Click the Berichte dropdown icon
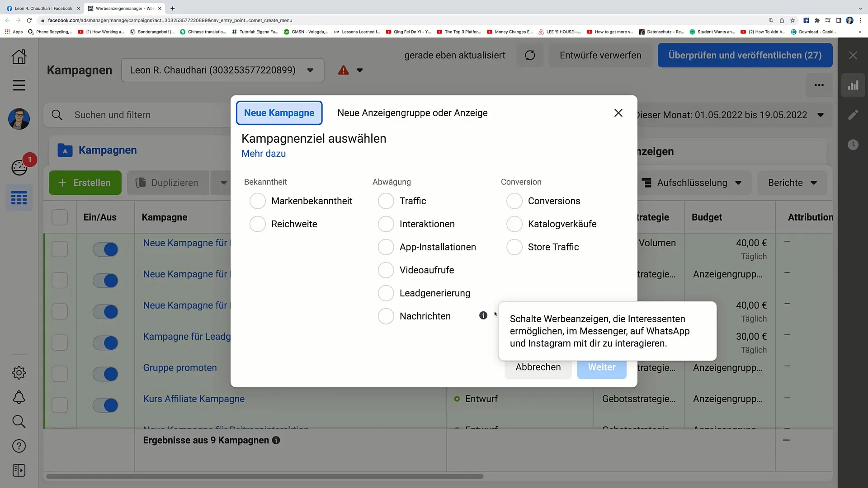This screenshot has width=868, height=488. click(x=813, y=183)
